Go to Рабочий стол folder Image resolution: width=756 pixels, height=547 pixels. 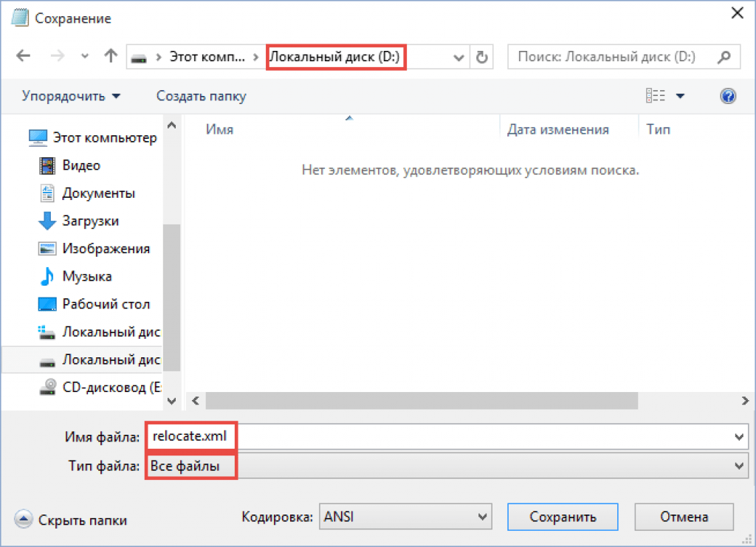(106, 304)
